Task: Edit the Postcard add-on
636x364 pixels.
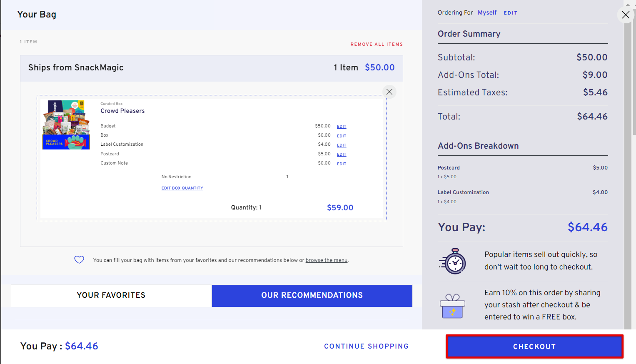Action: pos(342,155)
